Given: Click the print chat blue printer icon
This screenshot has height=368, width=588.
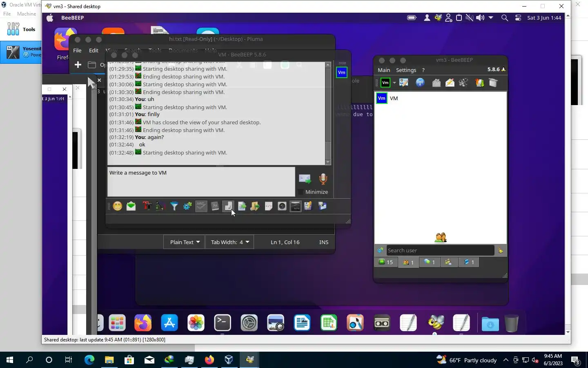Looking at the screenshot, I should click(x=322, y=206).
